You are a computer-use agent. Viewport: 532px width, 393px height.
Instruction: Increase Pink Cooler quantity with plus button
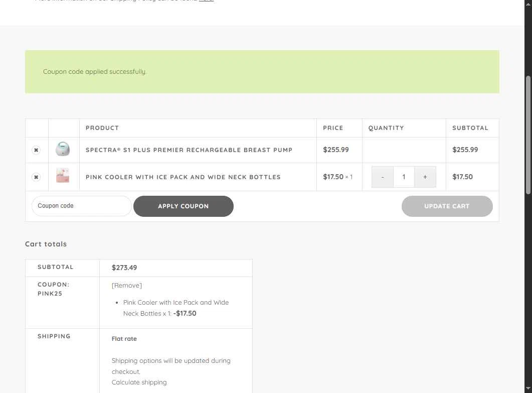pyautogui.click(x=425, y=177)
